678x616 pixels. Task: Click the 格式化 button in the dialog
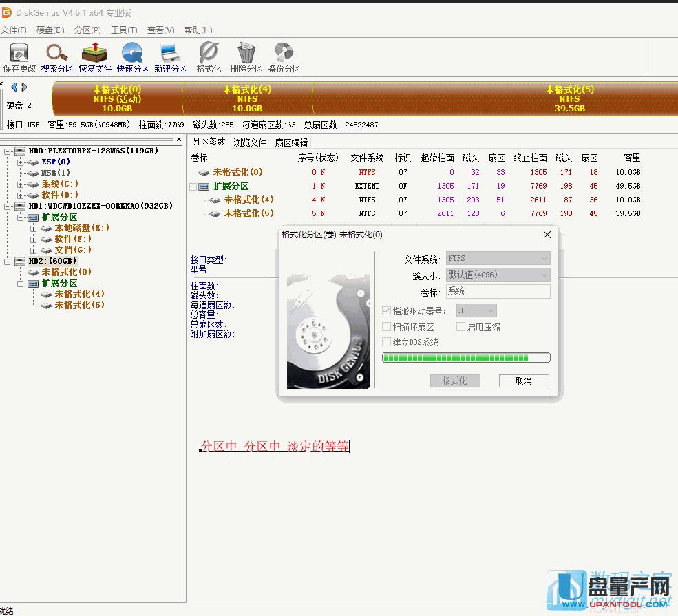[454, 381]
